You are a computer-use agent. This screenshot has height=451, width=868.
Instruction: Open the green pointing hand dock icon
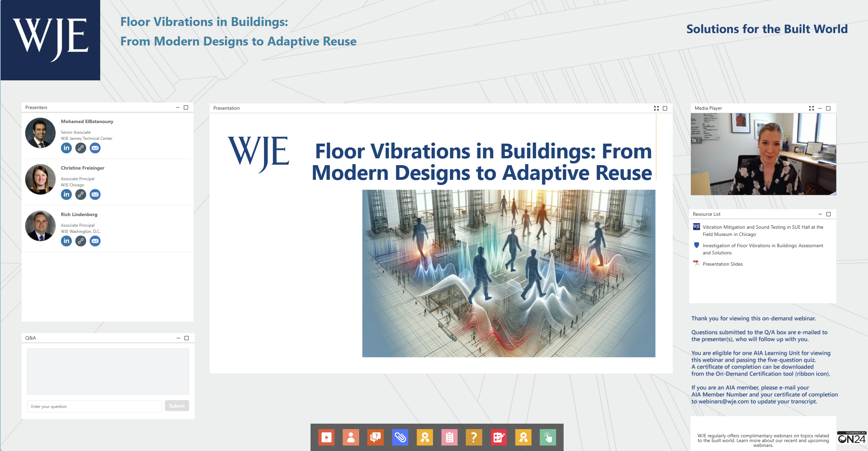(548, 437)
